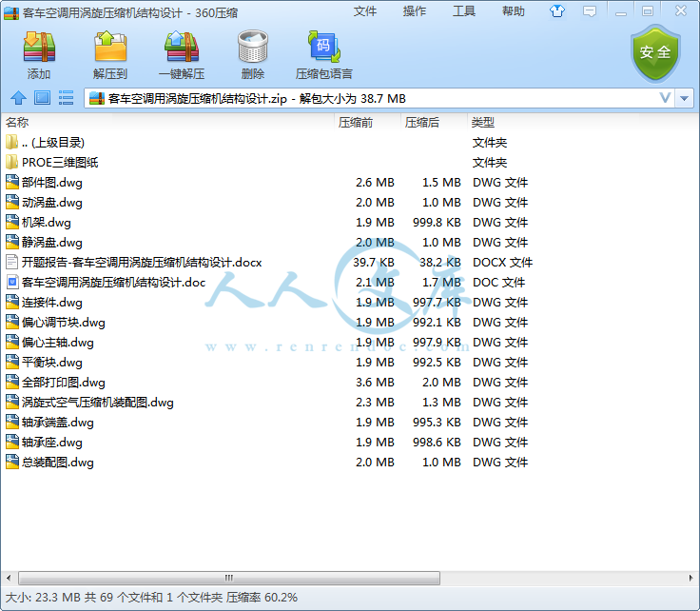Open the 文件 menu
The image size is (700, 611).
(364, 11)
